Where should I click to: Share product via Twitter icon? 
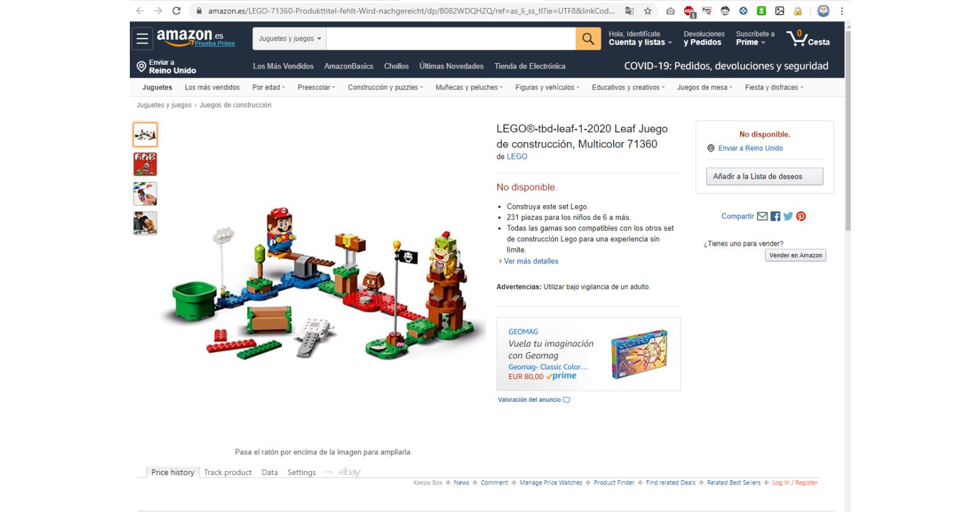[x=788, y=216]
